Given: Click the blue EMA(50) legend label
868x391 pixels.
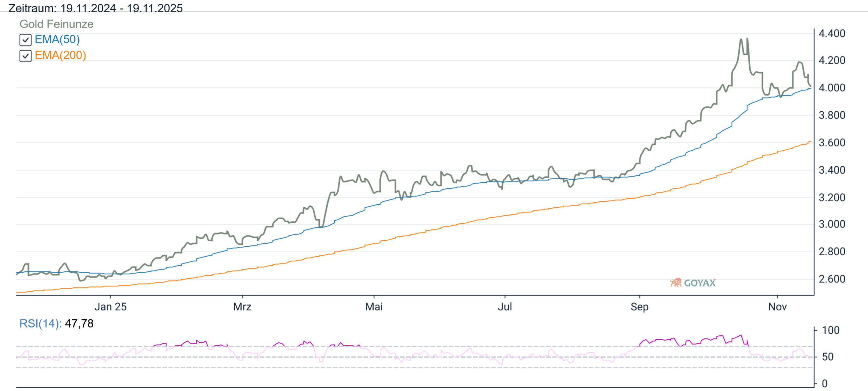Looking at the screenshot, I should click(x=57, y=40).
